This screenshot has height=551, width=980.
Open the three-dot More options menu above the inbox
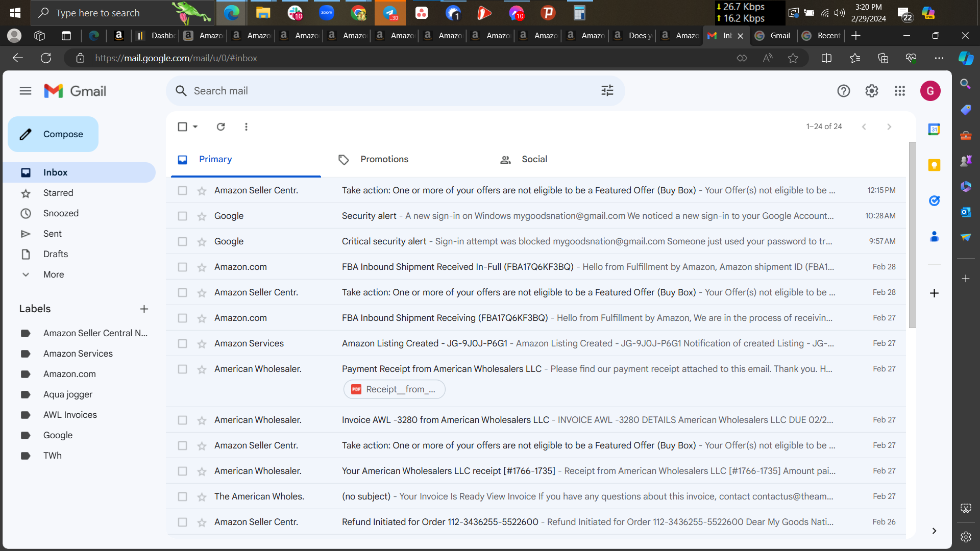[x=246, y=127]
